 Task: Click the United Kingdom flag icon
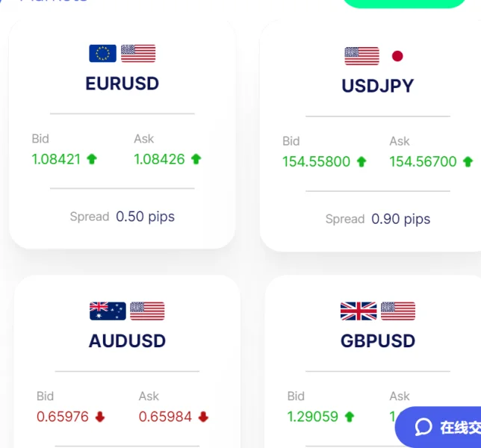click(x=359, y=311)
